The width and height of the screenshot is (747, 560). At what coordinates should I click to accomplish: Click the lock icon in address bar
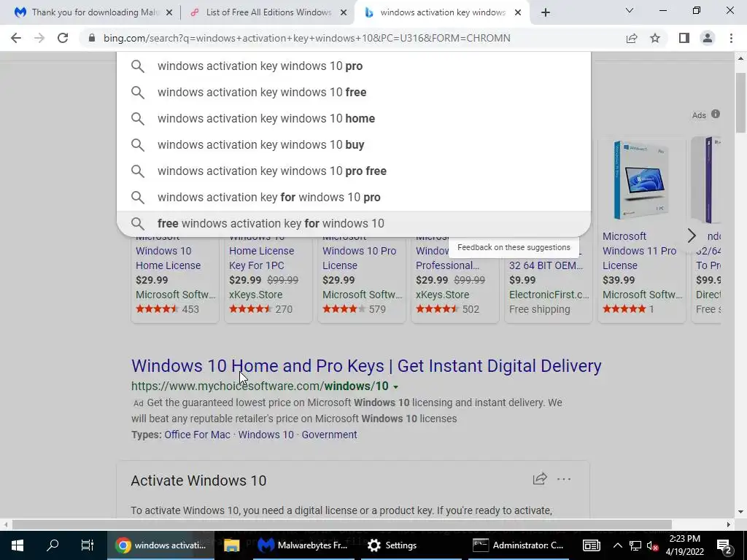(92, 38)
